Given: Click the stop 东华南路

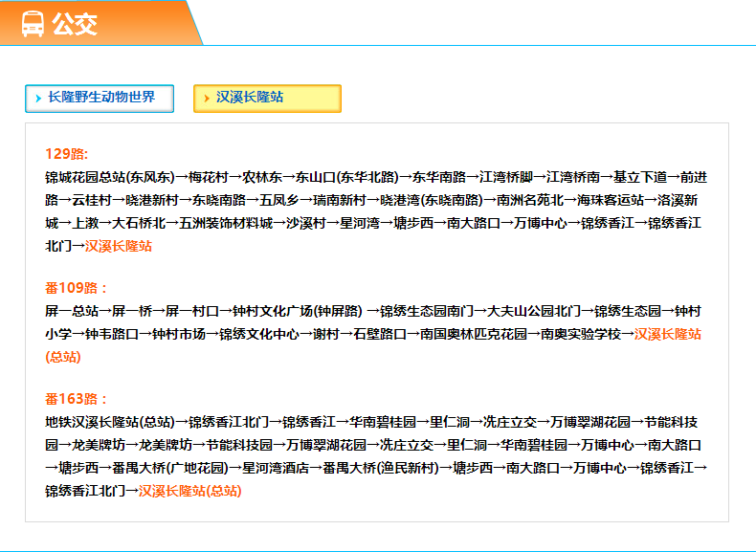Looking at the screenshot, I should 438,177.
